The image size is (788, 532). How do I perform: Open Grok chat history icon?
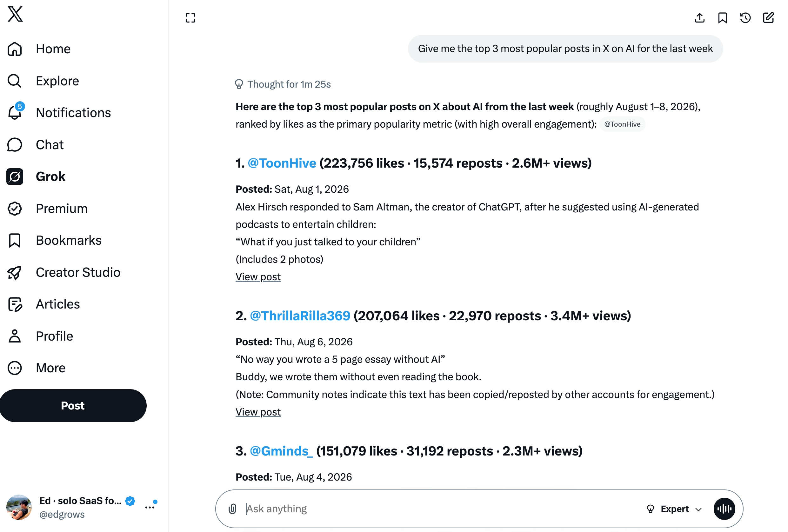pyautogui.click(x=745, y=18)
